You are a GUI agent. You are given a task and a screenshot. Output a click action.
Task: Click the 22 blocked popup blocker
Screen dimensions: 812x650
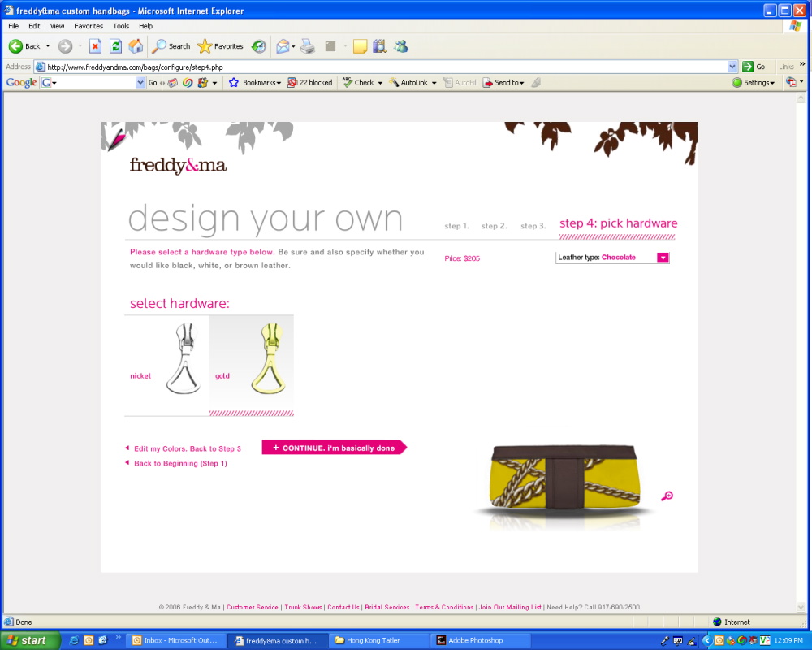point(309,82)
